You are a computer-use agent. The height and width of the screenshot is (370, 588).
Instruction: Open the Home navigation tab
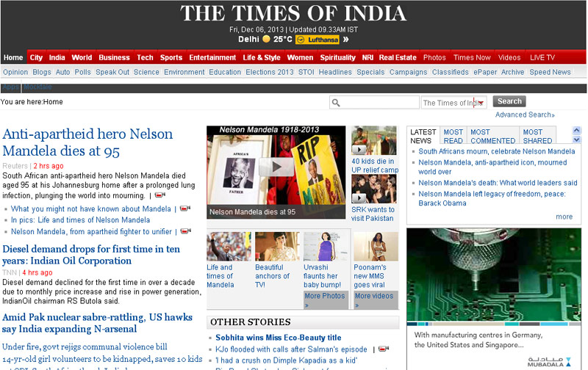point(13,57)
